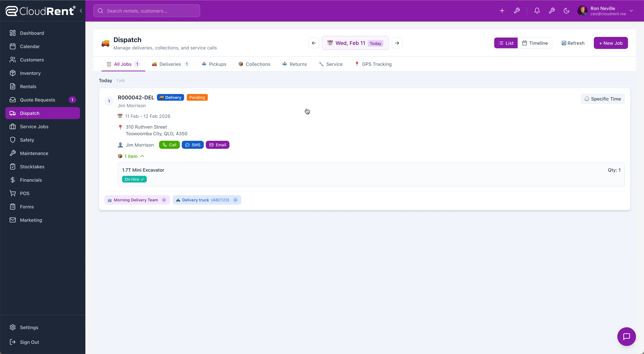Viewport: 644px width, 354px height.
Task: Remove the Morning Delivery Team assignment
Action: pyautogui.click(x=164, y=200)
